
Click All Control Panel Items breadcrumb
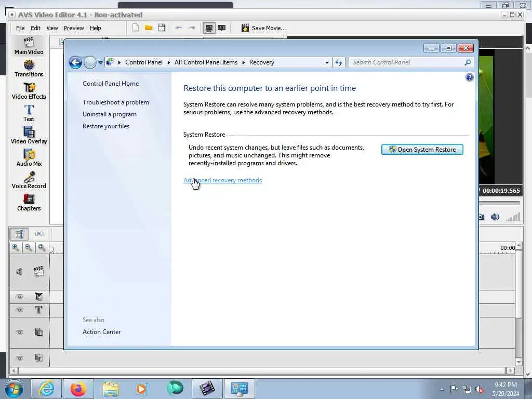206,62
